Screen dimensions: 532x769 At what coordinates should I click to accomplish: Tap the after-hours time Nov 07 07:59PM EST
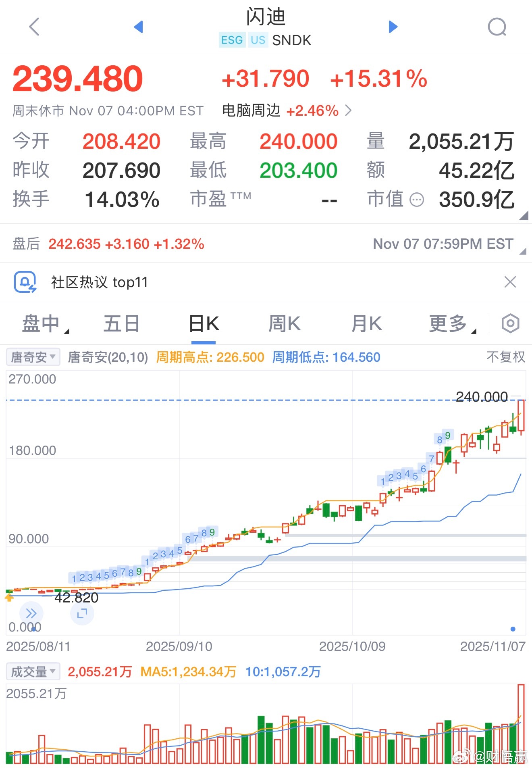coord(443,244)
